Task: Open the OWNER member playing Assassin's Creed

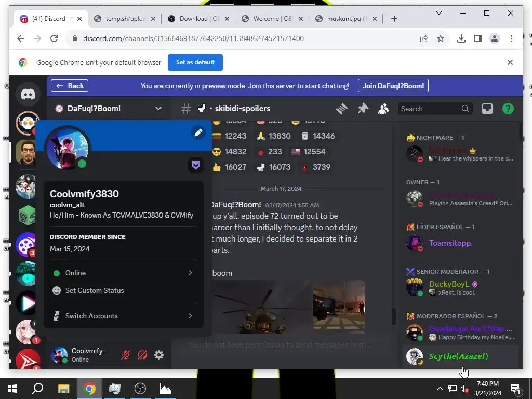Action: coord(460,199)
